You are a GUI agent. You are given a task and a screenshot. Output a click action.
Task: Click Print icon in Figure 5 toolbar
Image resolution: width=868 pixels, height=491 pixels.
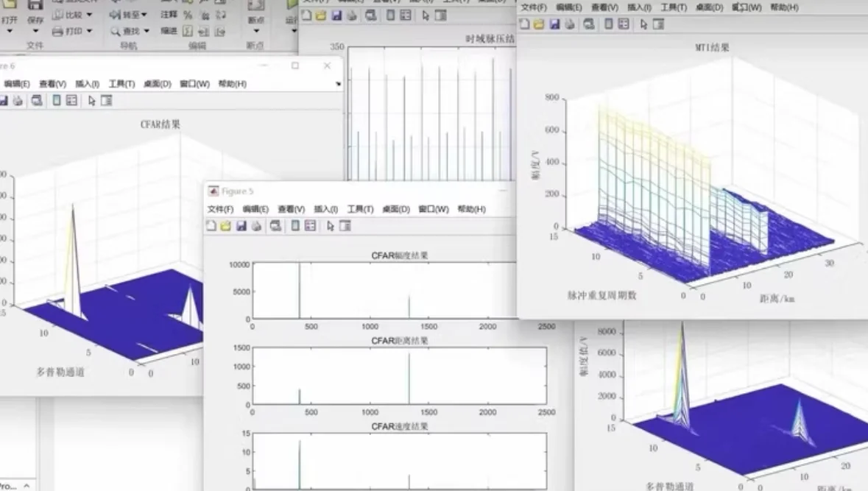(255, 226)
